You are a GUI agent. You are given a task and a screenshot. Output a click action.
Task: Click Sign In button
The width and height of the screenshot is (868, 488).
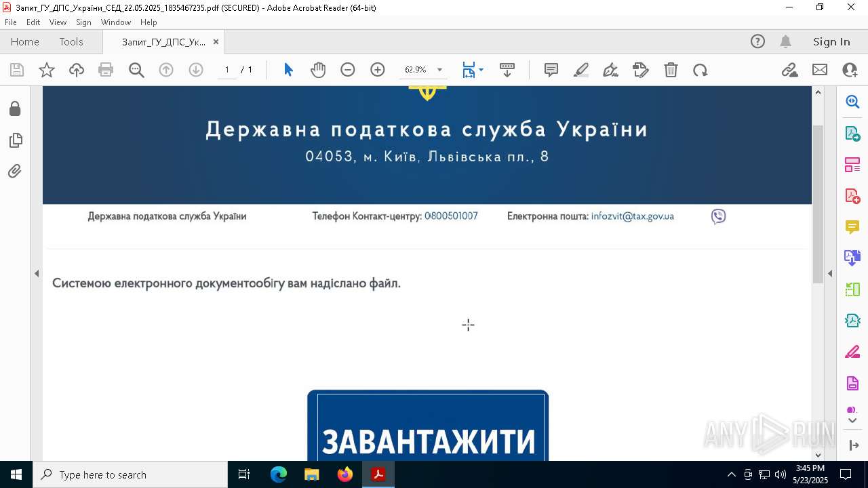831,41
